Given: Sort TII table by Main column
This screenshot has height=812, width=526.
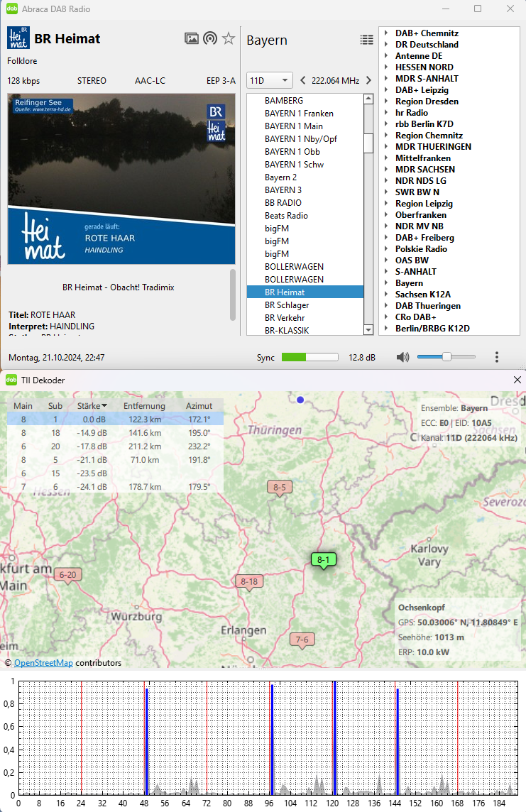Looking at the screenshot, I should [x=23, y=406].
